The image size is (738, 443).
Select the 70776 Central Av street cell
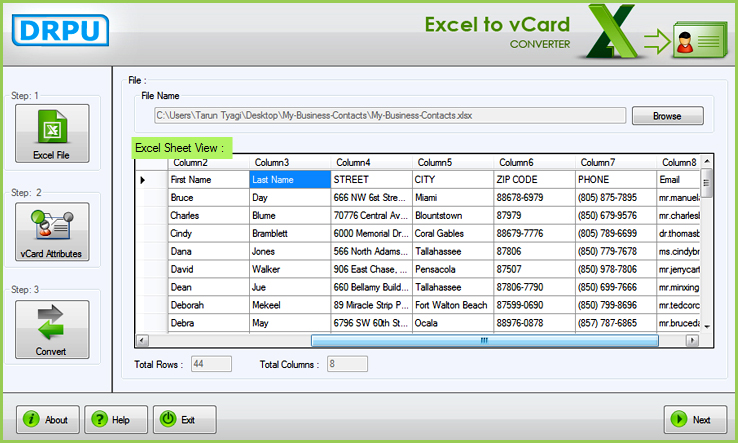coord(371,216)
